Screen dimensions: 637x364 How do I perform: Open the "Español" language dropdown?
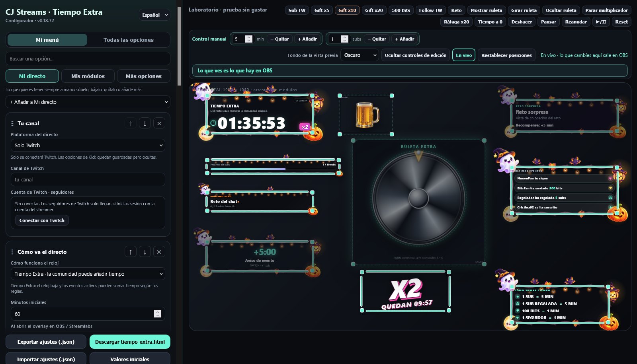pos(155,15)
